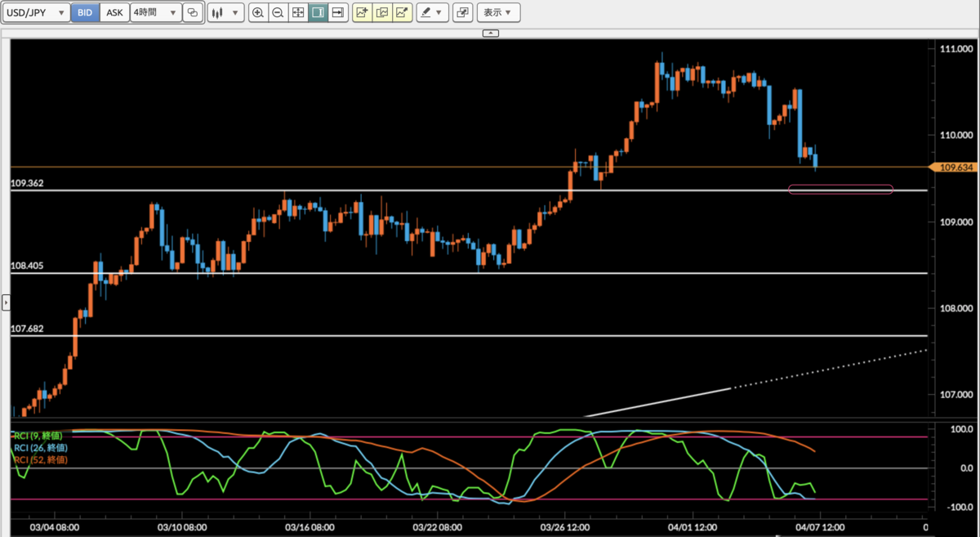Click the 03/10 08:00 time axis label
The image size is (980, 537).
(181, 527)
